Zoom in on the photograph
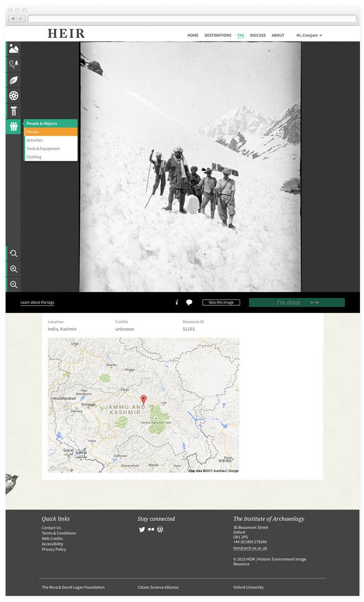Screen dimensions: 364x602 tap(14, 269)
